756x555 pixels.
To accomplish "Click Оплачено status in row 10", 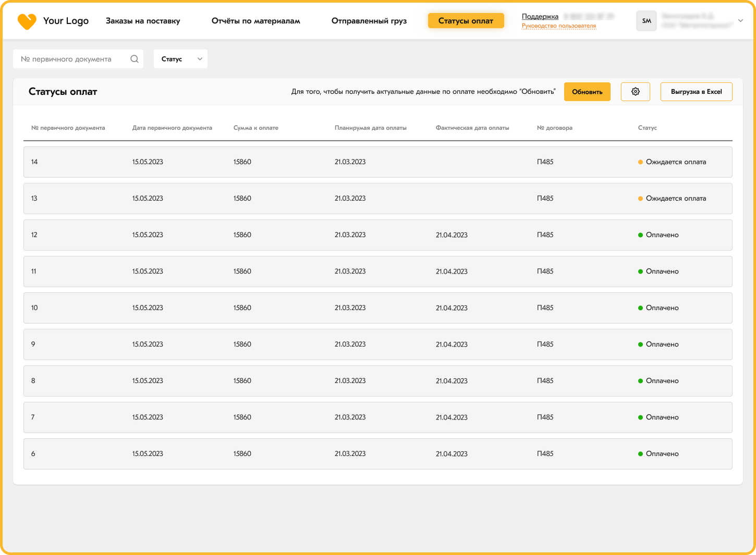I will (662, 308).
